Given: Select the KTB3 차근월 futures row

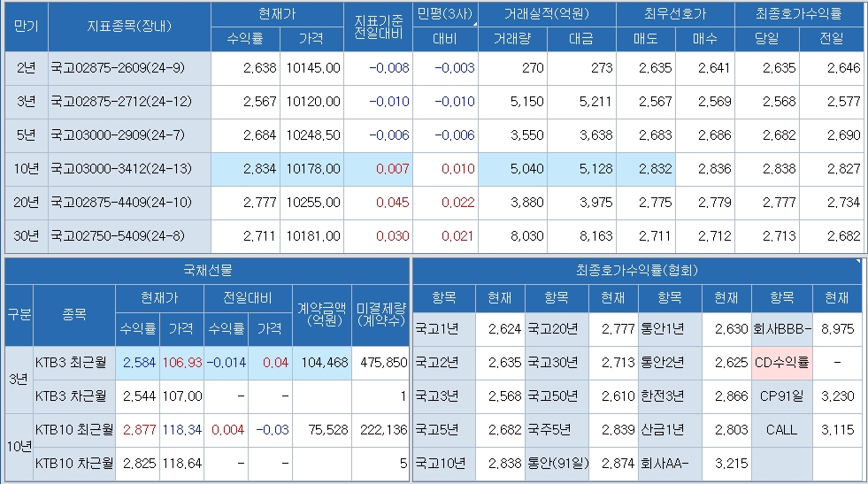Looking at the screenshot, I should (221, 396).
